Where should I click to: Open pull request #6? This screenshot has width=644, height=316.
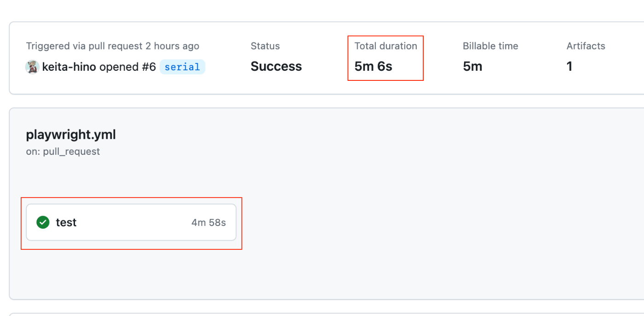pyautogui.click(x=149, y=67)
